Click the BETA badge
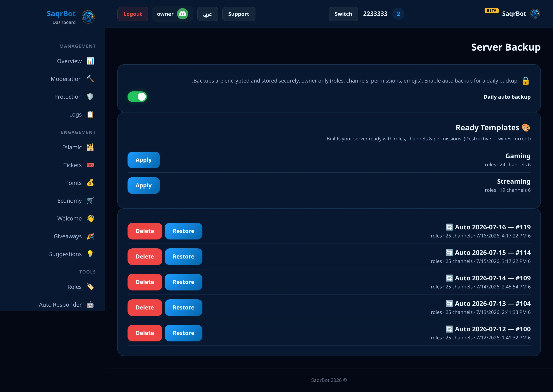553x392 pixels. 491,11
